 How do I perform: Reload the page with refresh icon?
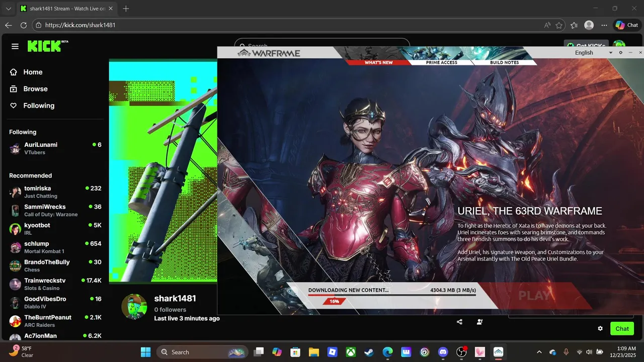click(x=23, y=25)
